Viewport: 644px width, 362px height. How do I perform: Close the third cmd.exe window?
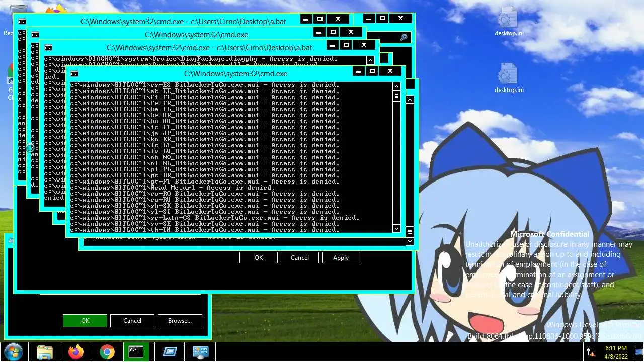pyautogui.click(x=351, y=32)
